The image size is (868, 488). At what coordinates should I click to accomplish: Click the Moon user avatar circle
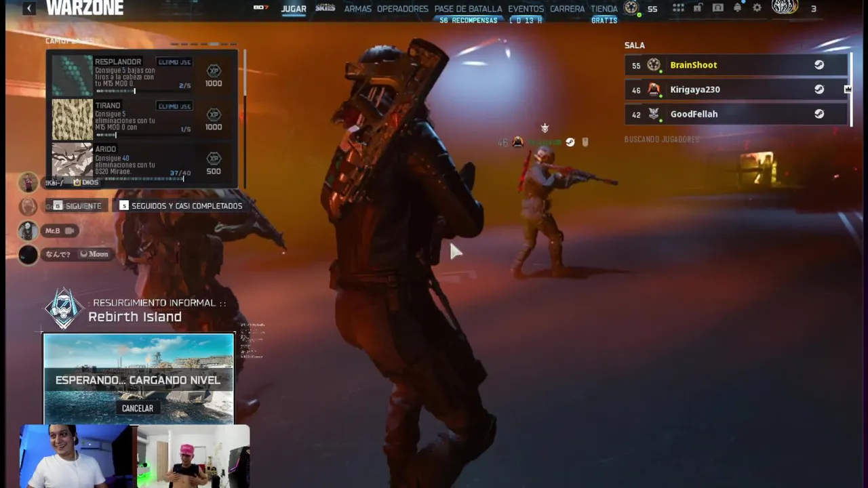click(28, 254)
